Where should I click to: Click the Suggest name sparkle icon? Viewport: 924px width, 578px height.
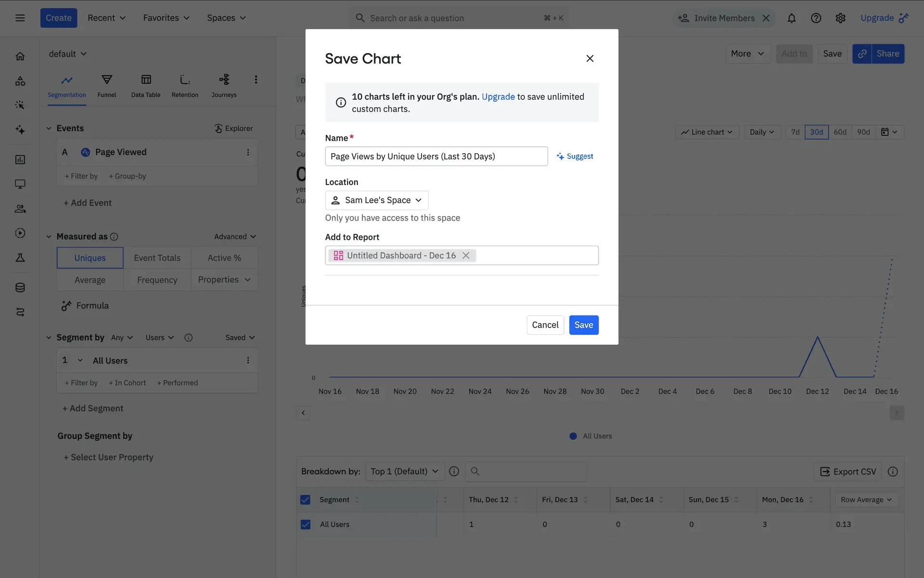point(560,157)
